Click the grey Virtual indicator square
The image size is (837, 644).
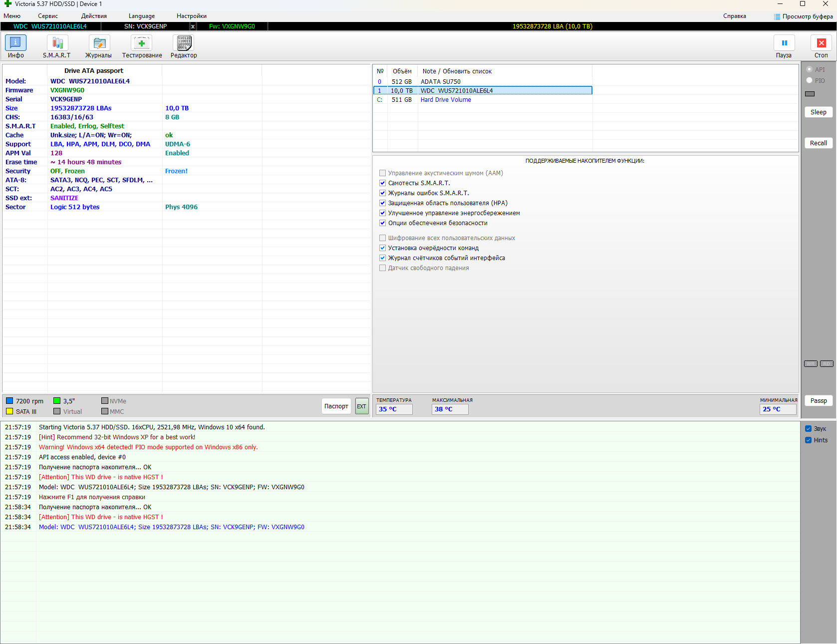click(57, 411)
